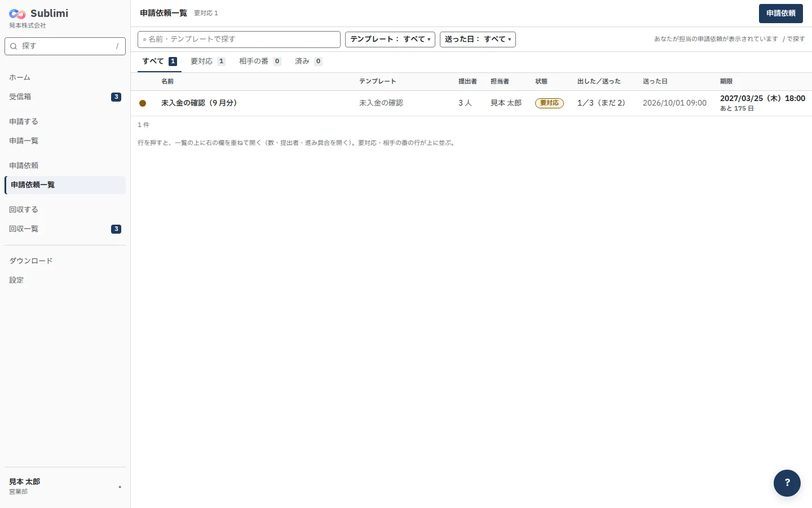Expand the 見本 太郎 user menu caret
This screenshot has height=508, width=812.
120,487
